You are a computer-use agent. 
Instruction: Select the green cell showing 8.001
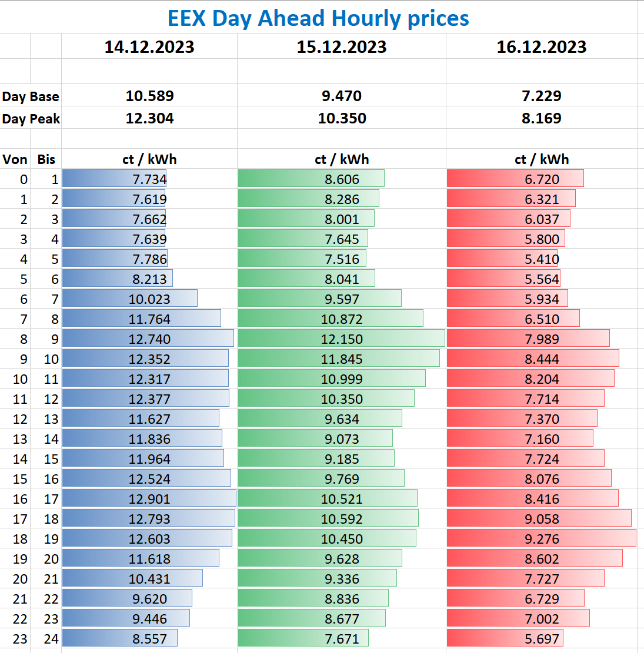click(x=341, y=219)
